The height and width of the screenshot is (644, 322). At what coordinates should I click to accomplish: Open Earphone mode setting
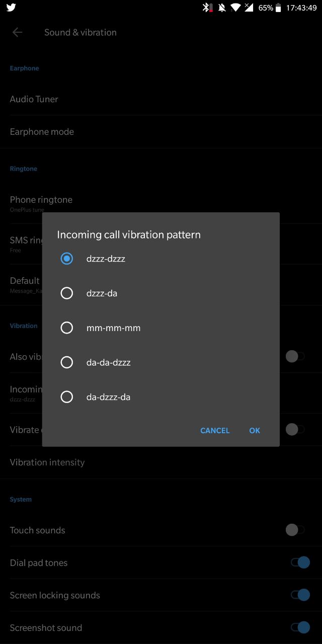[161, 132]
